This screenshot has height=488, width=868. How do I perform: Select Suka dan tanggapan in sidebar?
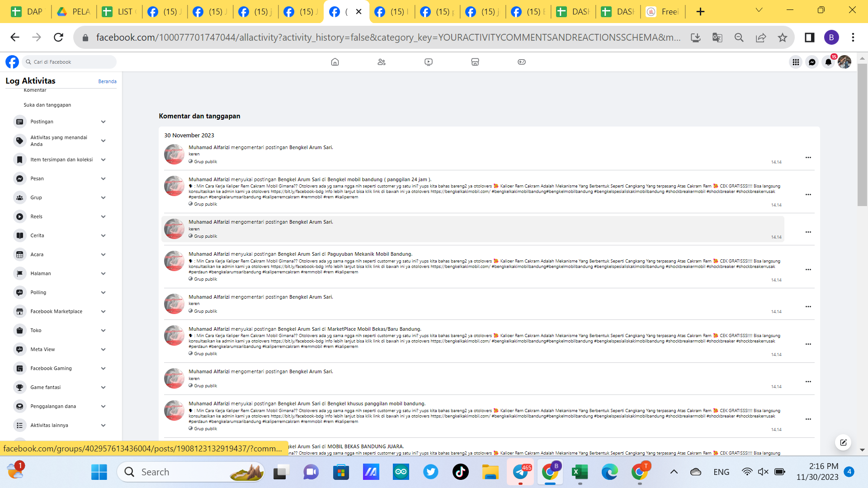[47, 105]
